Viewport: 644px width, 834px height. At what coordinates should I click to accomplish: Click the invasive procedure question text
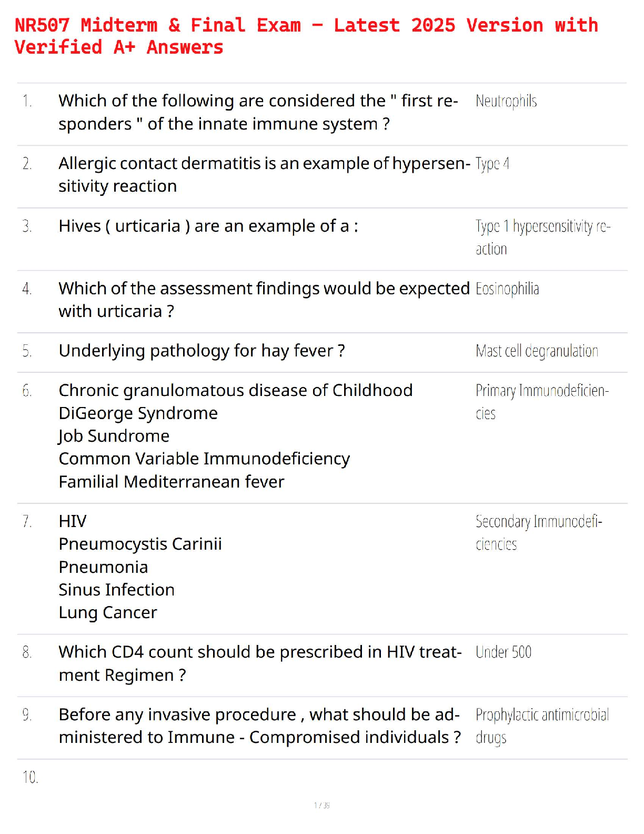coord(259,726)
